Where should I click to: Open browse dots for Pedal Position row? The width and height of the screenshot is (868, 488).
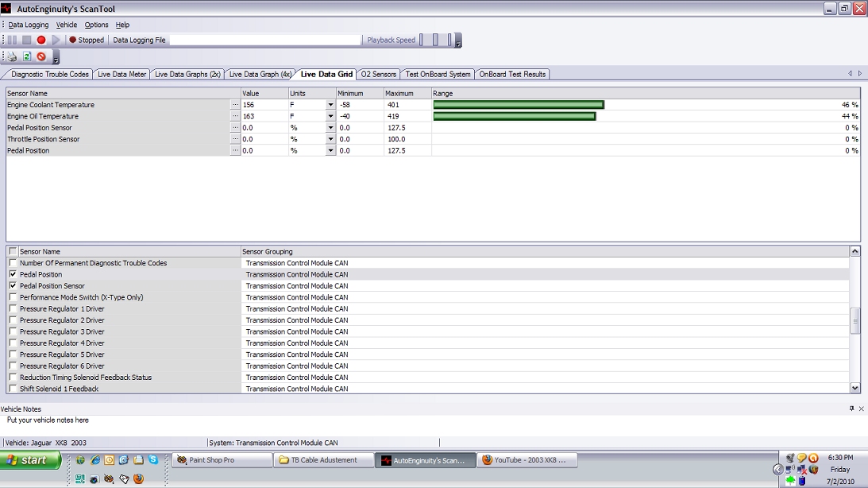click(x=235, y=151)
